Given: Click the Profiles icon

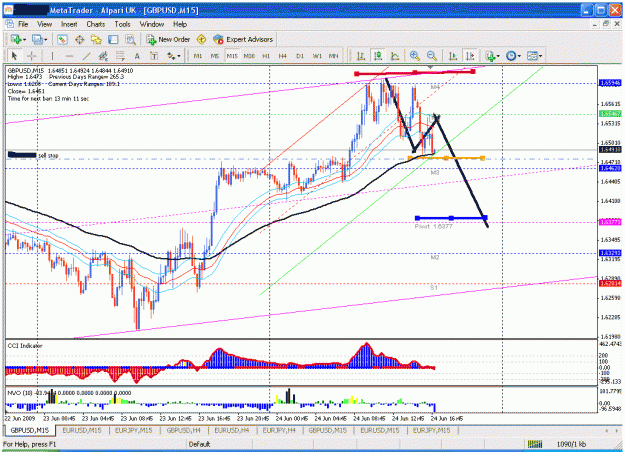Looking at the screenshot, I should pyautogui.click(x=37, y=39).
